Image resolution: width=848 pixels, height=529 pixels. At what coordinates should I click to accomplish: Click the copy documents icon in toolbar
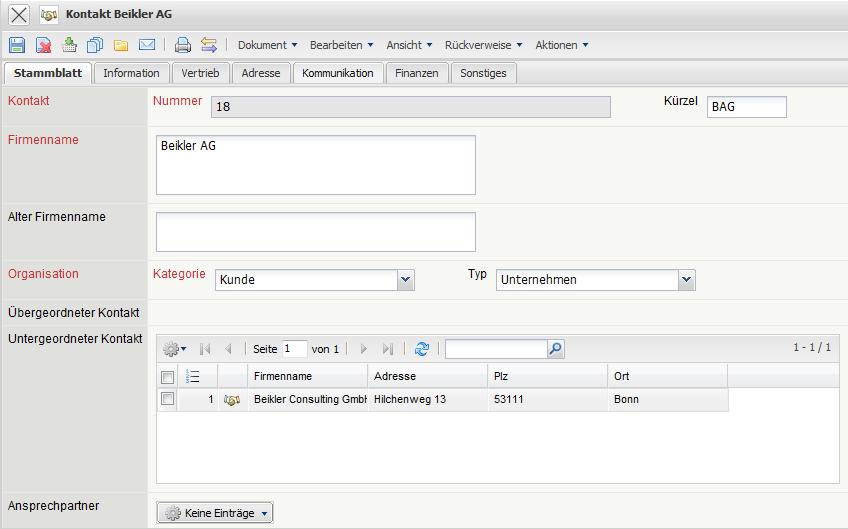[x=95, y=45]
